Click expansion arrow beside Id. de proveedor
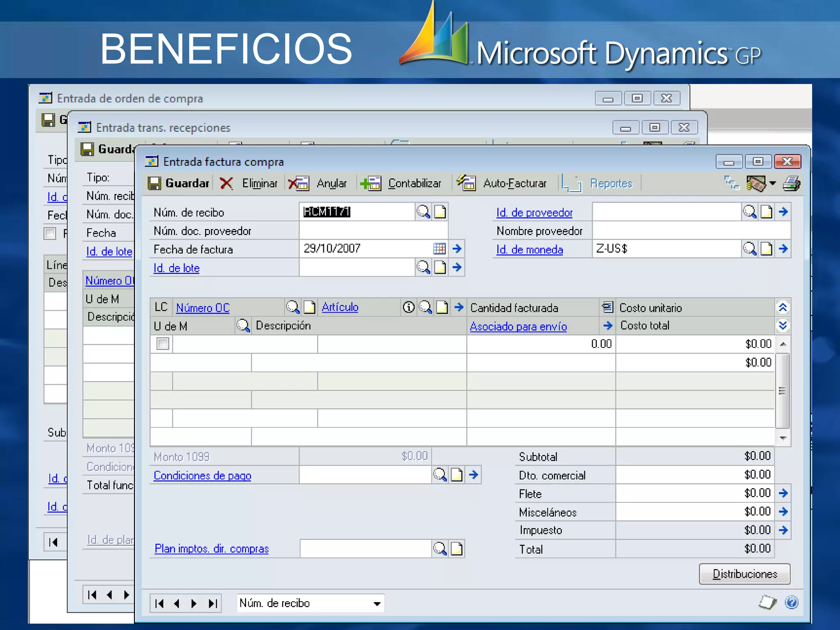Screen dimensions: 840x630 tap(783, 212)
